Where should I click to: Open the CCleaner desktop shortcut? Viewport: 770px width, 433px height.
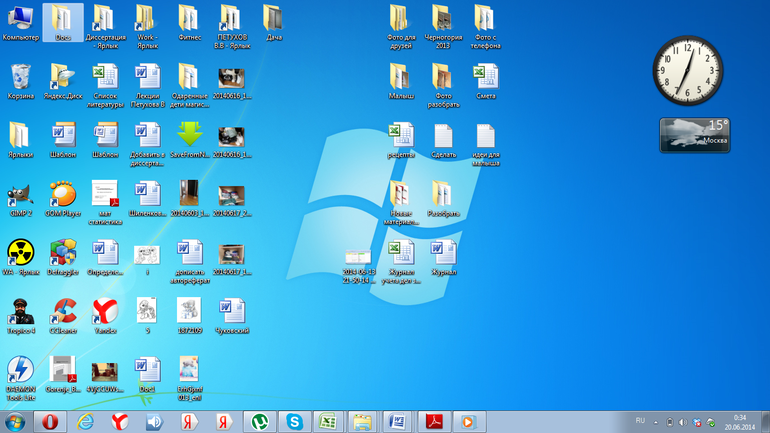(63, 312)
